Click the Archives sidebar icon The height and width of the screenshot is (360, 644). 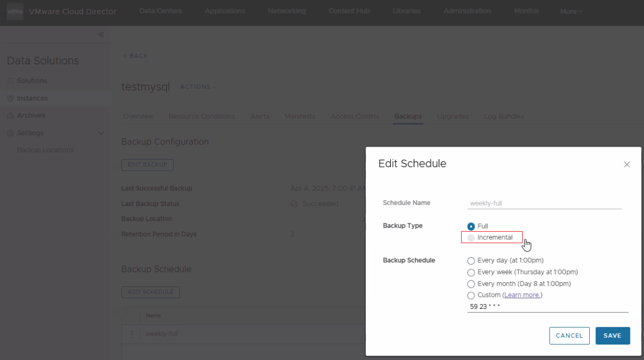(x=10, y=116)
